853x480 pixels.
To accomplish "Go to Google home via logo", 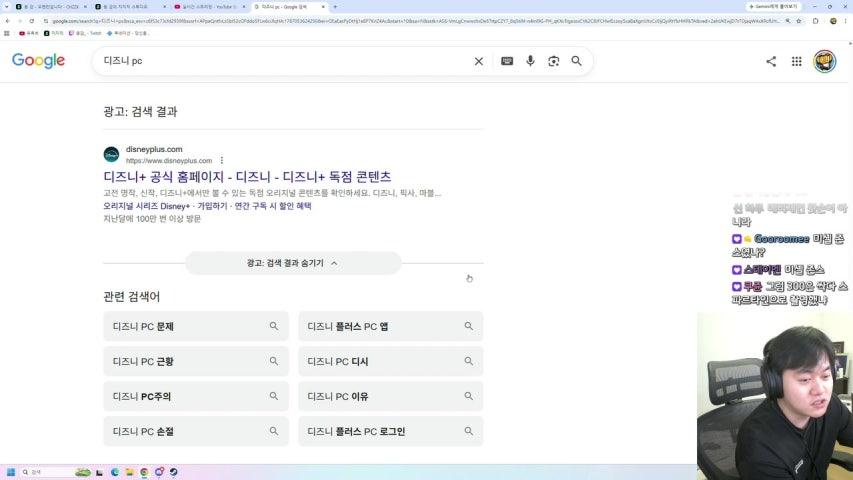I will point(38,60).
